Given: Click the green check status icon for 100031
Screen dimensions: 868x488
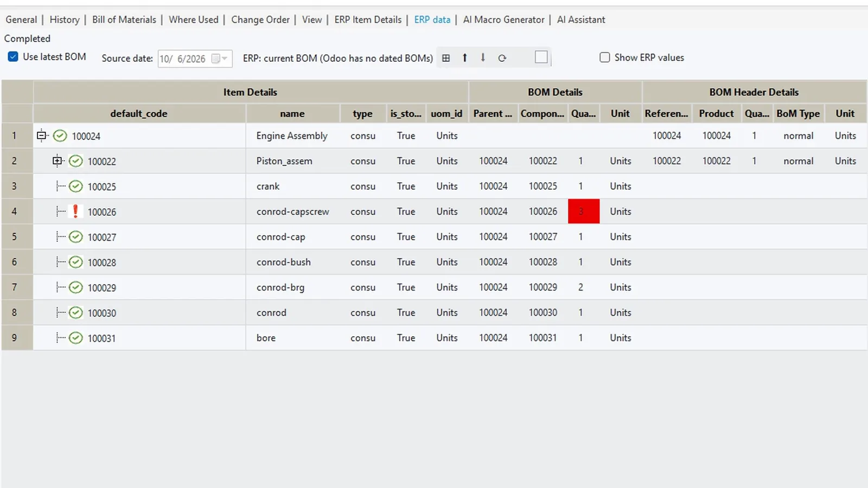Looking at the screenshot, I should click(x=76, y=338).
